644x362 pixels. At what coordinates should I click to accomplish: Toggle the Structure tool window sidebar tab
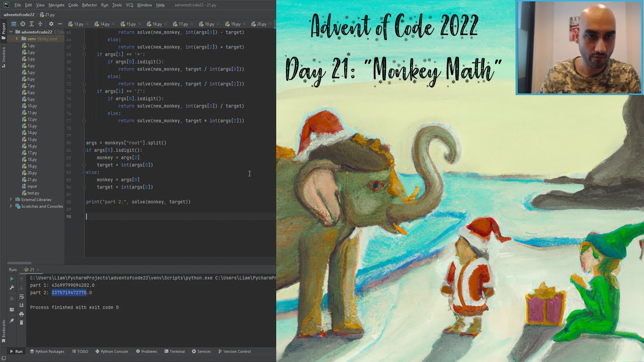3,57
